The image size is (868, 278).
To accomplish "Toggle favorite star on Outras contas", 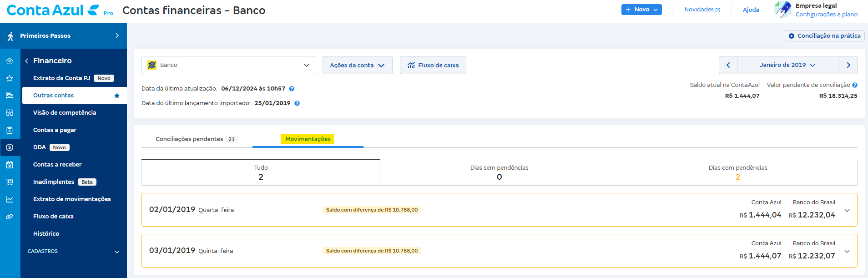I will (x=117, y=96).
